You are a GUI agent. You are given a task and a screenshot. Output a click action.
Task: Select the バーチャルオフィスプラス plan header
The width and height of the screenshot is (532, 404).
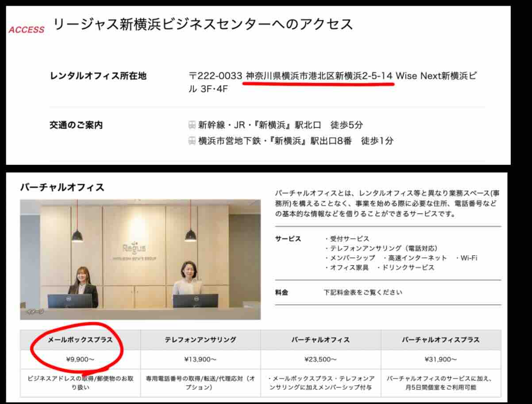pyautogui.click(x=441, y=340)
